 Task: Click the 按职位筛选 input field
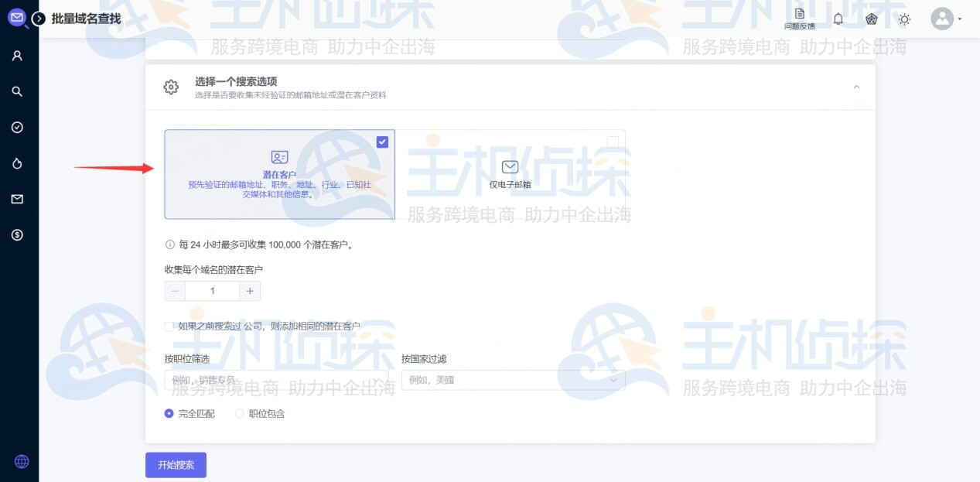click(x=277, y=380)
